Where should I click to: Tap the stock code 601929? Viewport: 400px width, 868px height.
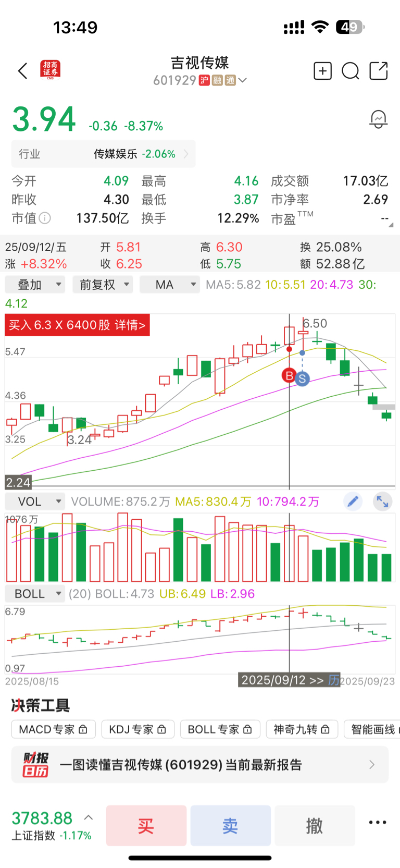click(x=174, y=80)
